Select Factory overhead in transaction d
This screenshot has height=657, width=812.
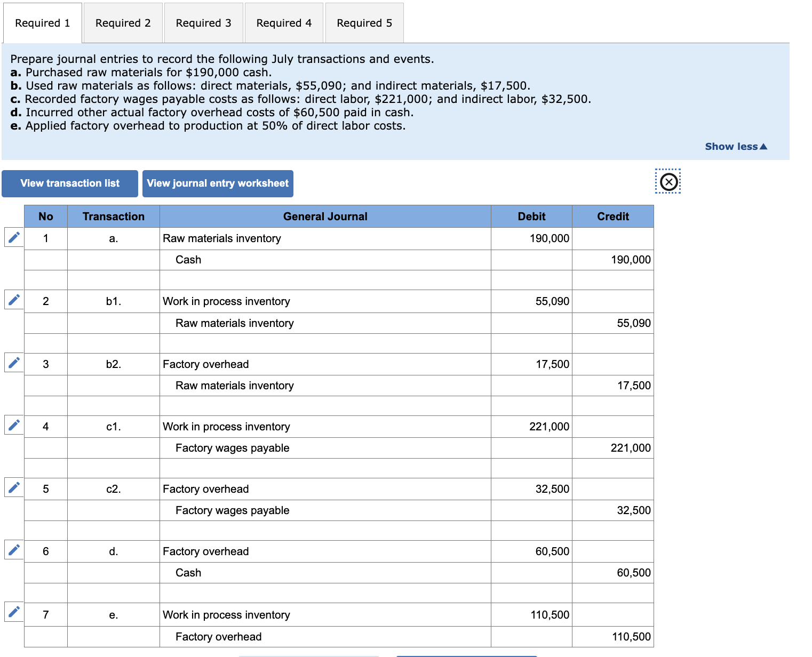[325, 551]
